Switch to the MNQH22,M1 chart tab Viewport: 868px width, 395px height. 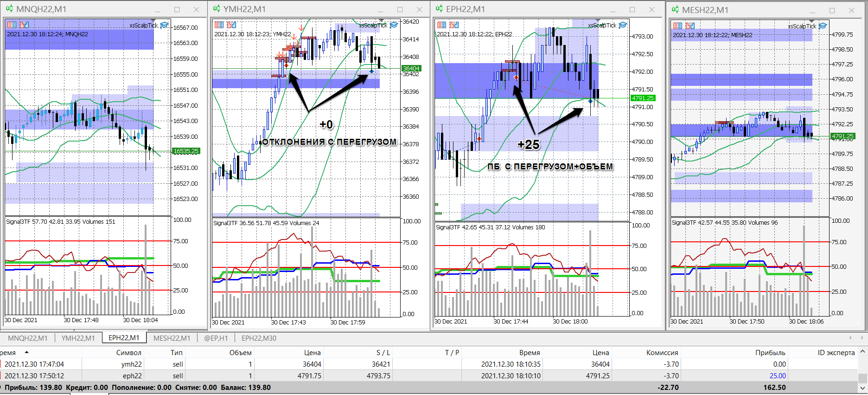pyautogui.click(x=28, y=338)
